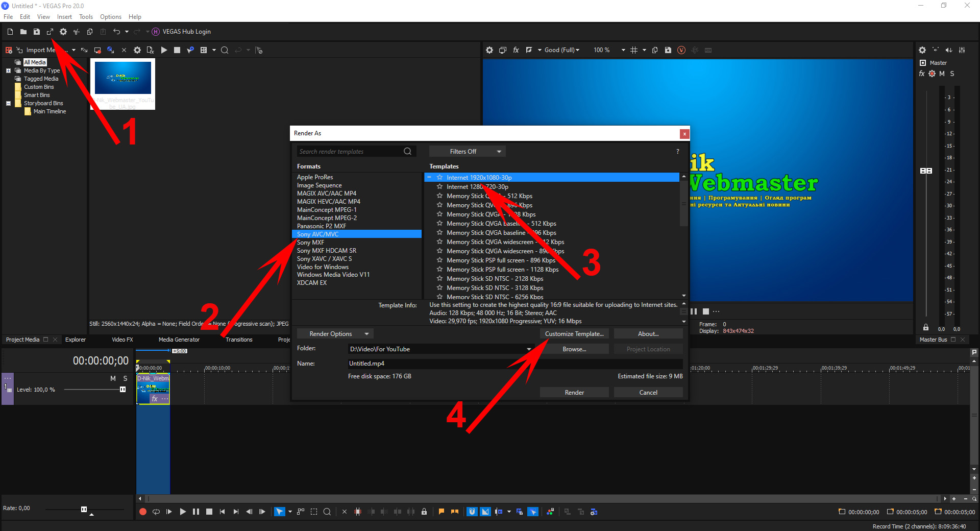Viewport: 980px width, 531px height.
Task: Favorite Memory Stick PSP full screen - 1128 Kbps star
Action: (439, 269)
